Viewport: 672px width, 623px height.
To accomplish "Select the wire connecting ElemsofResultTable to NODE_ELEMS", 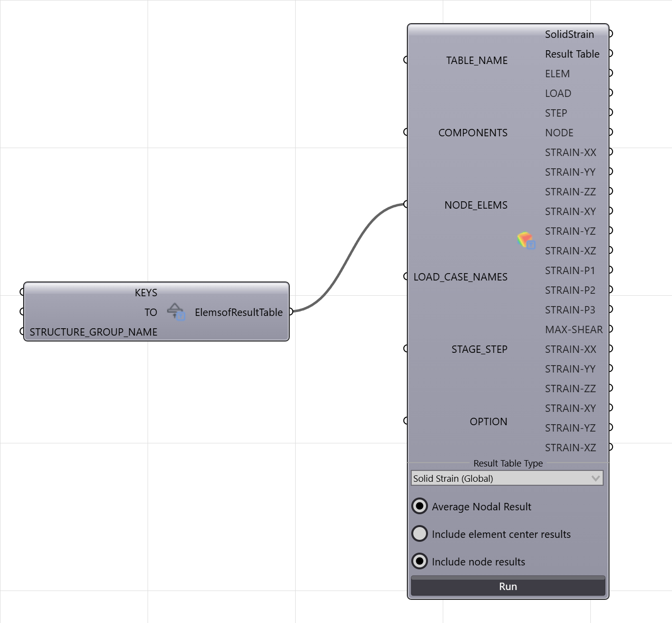I will coord(349,257).
